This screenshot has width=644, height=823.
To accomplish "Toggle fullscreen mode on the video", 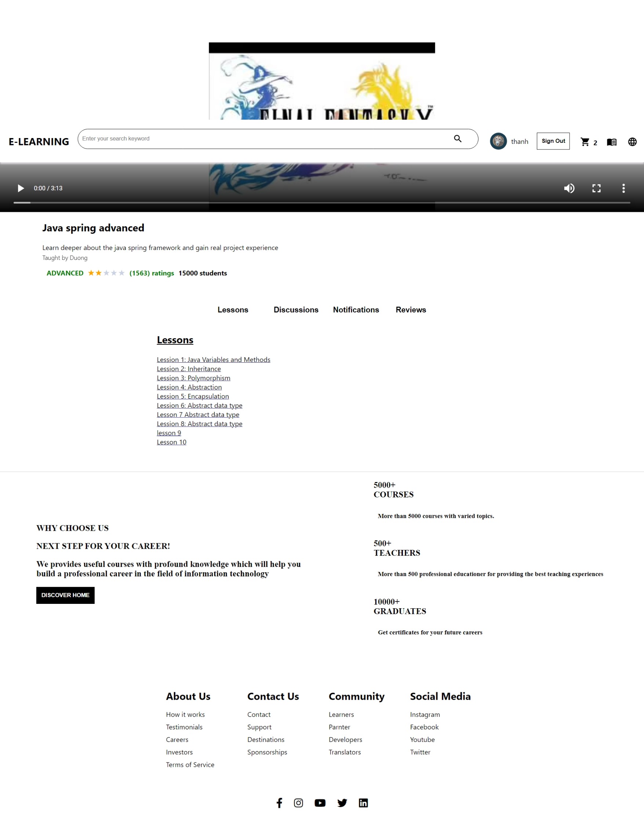I will click(597, 188).
